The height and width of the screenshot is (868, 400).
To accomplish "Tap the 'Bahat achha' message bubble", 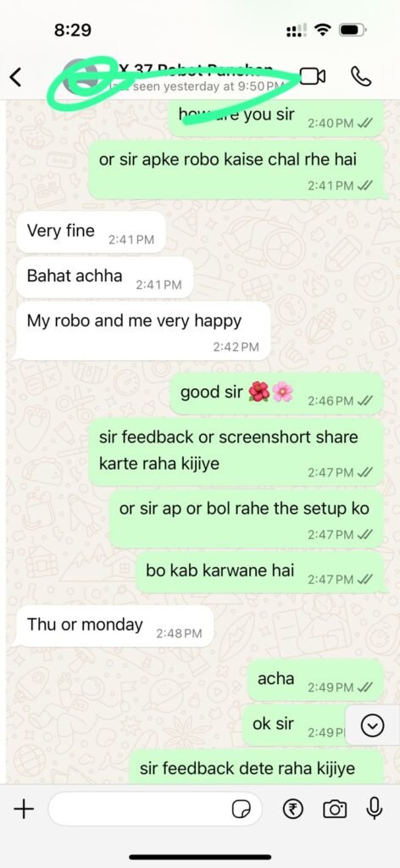I will pos(105,277).
